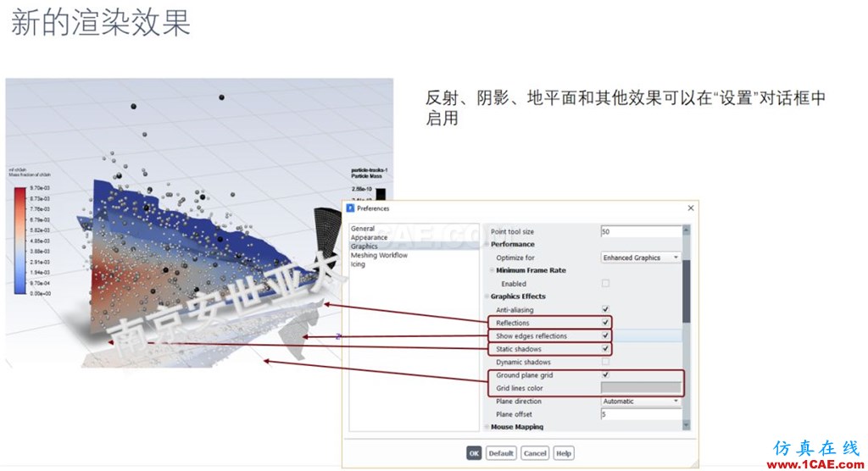Select General in Preferences list
868x471 pixels.
coord(363,229)
